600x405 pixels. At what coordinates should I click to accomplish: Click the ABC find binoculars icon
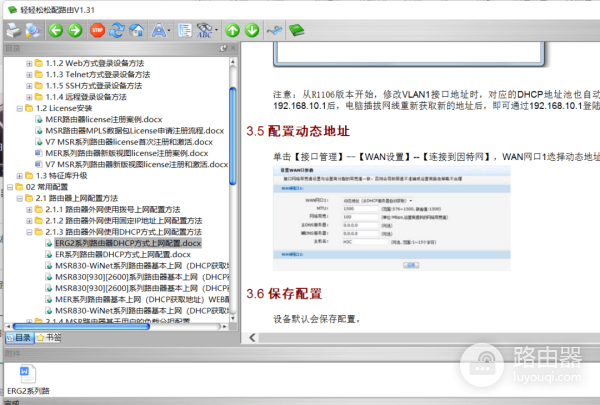click(x=205, y=30)
